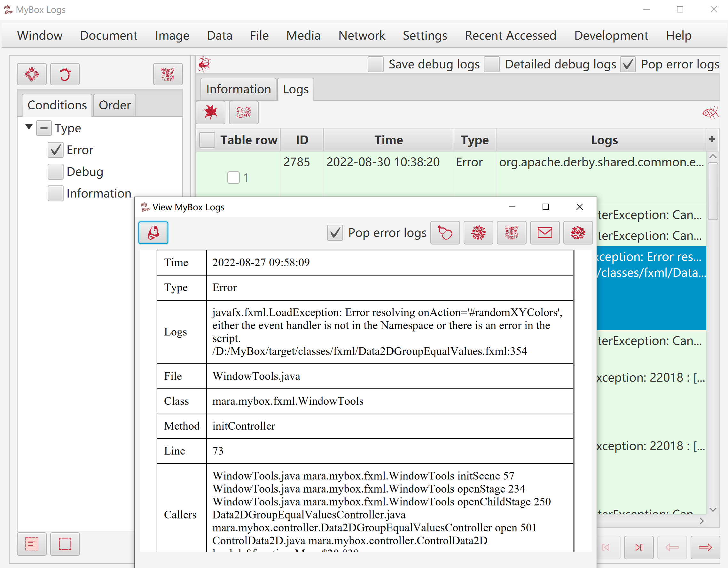The height and width of the screenshot is (568, 728).
Task: Click the table scrollbar down arrow
Action: (x=713, y=510)
